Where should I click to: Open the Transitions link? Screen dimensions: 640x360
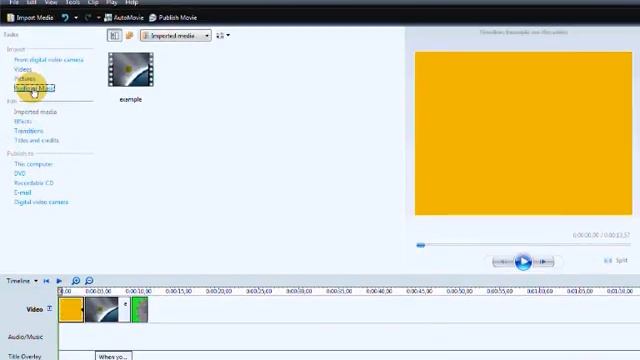[x=29, y=131]
